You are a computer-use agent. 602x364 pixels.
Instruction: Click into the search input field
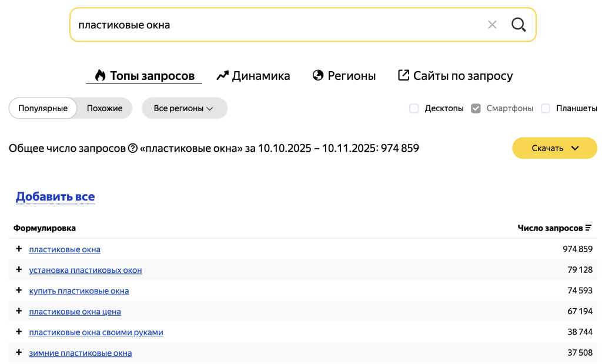click(x=276, y=25)
